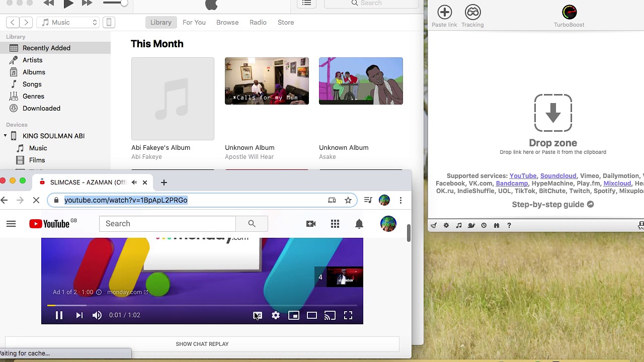644x362 pixels.
Task: Open YouTube apps grid icon
Action: (335, 224)
